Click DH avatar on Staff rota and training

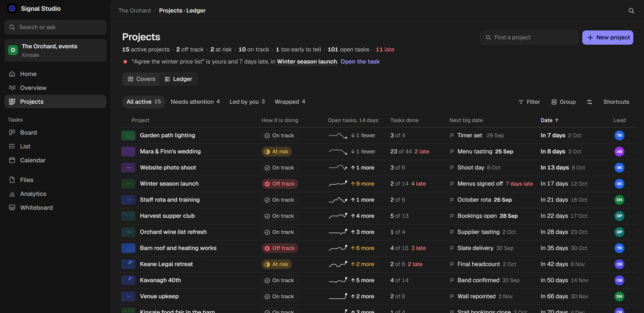pos(619,200)
